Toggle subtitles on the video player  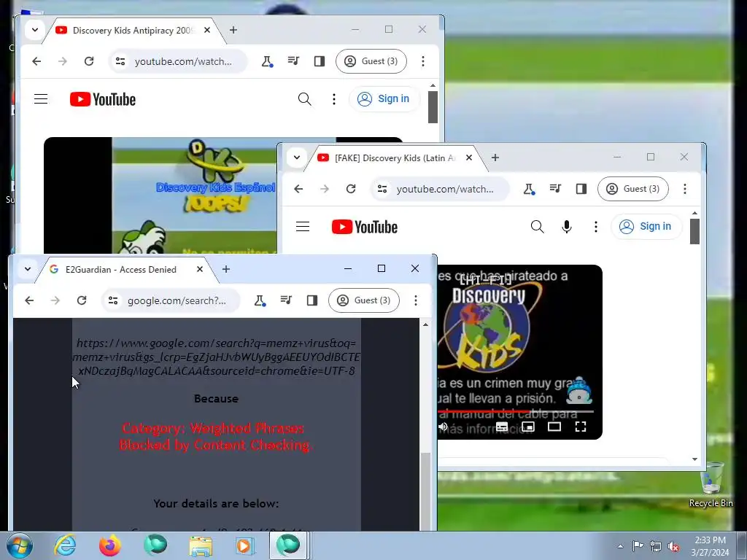[x=502, y=427]
